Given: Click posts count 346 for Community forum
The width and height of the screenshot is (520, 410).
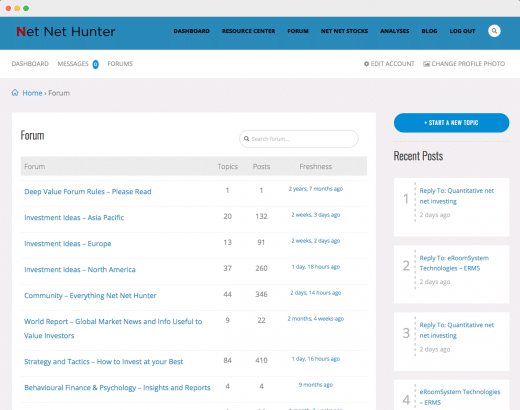Looking at the screenshot, I should (261, 294).
